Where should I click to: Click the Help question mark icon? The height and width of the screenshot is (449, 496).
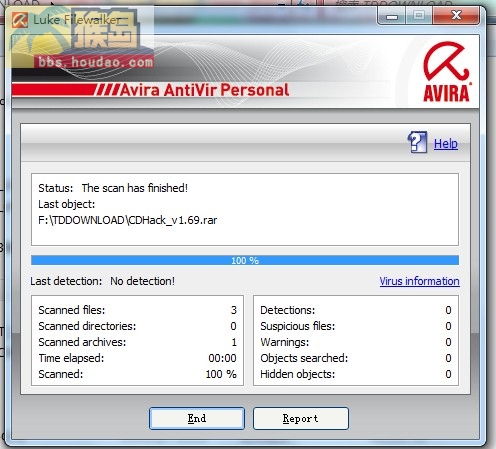point(417,142)
